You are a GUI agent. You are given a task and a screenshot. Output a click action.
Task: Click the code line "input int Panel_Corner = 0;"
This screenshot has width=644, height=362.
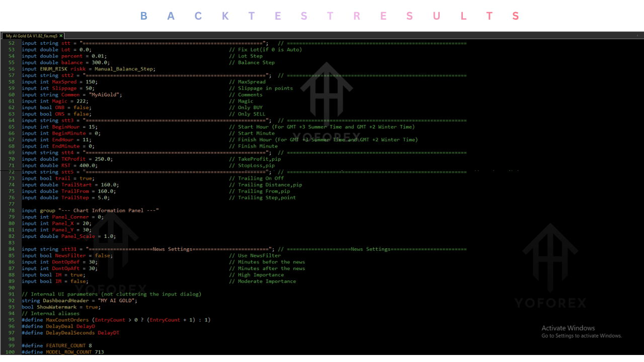coord(62,217)
